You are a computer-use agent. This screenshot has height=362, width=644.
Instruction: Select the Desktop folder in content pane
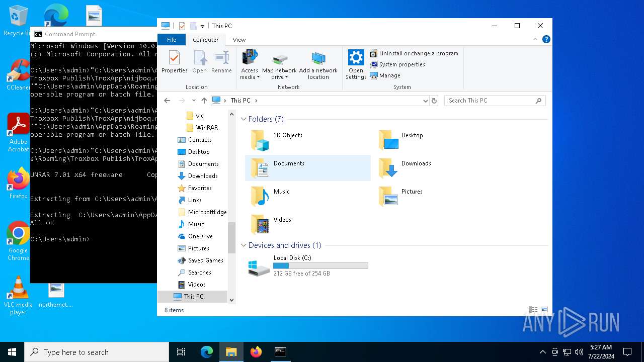point(435,140)
